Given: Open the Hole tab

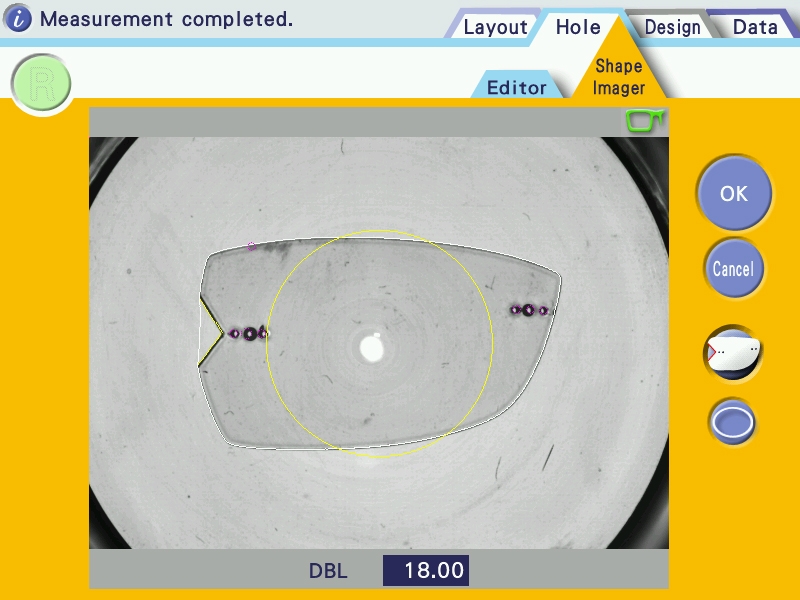Looking at the screenshot, I should pos(578,27).
